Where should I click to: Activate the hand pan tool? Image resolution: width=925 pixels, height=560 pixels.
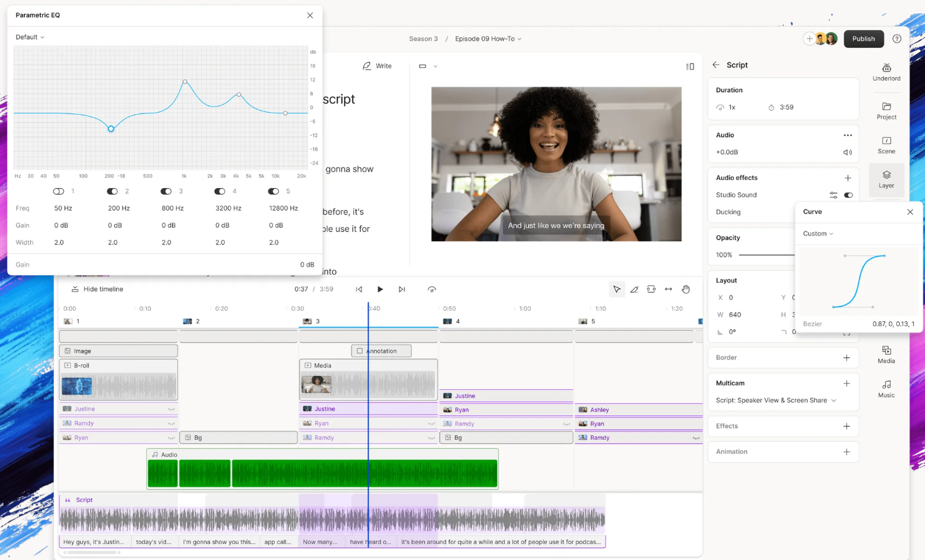[x=686, y=289]
